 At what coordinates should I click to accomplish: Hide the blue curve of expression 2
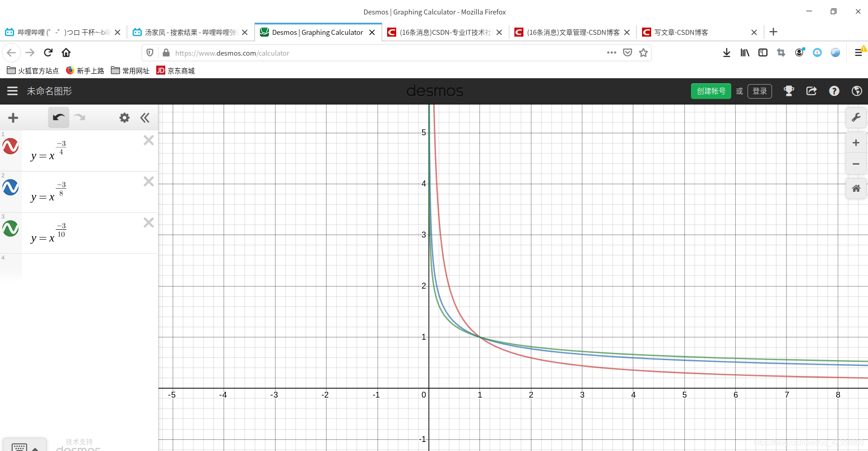10,187
